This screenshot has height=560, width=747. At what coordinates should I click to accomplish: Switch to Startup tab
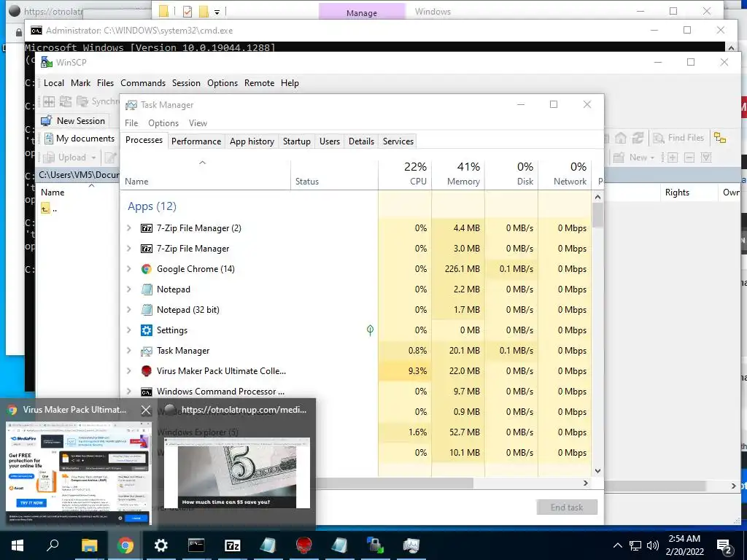click(296, 141)
